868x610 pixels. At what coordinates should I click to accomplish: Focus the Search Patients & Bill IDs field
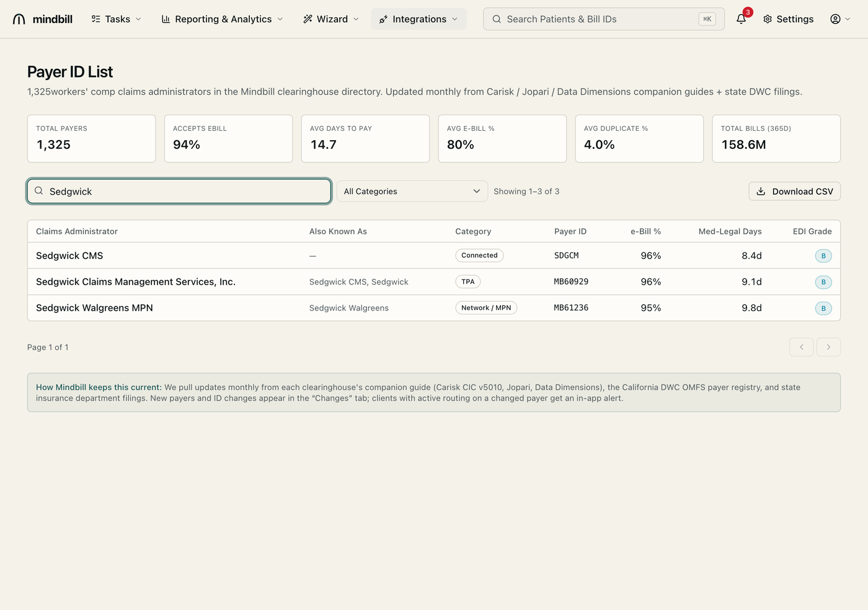click(x=604, y=19)
